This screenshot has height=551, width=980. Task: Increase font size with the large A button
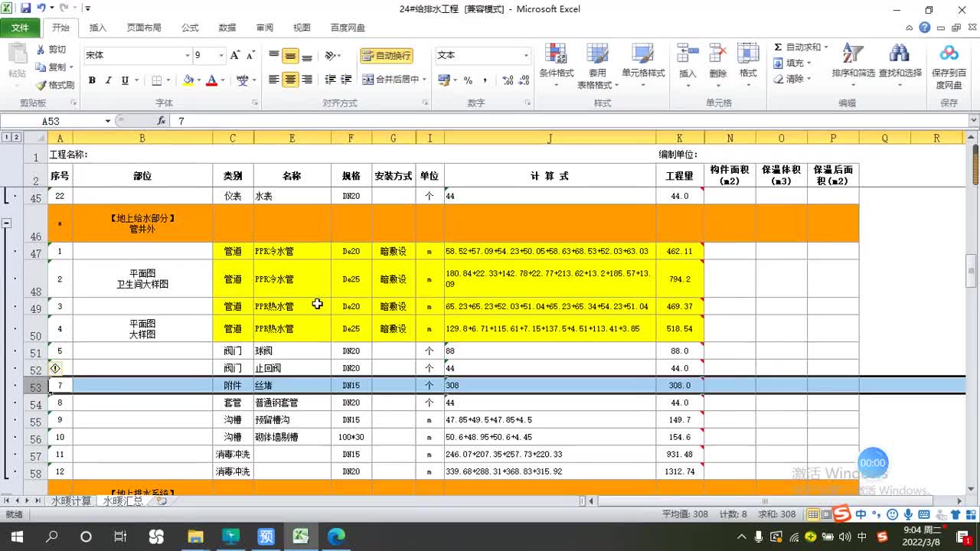[235, 55]
